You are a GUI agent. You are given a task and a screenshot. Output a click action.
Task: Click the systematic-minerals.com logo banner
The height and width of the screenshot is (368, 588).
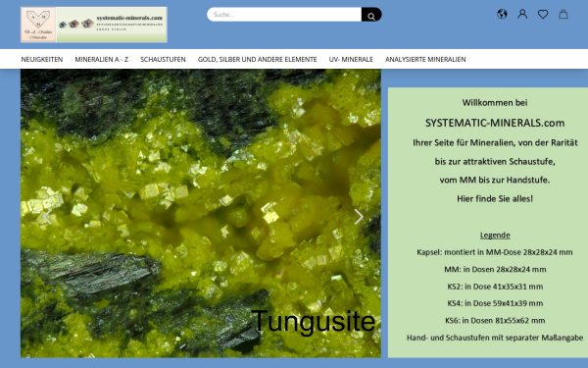(x=94, y=25)
